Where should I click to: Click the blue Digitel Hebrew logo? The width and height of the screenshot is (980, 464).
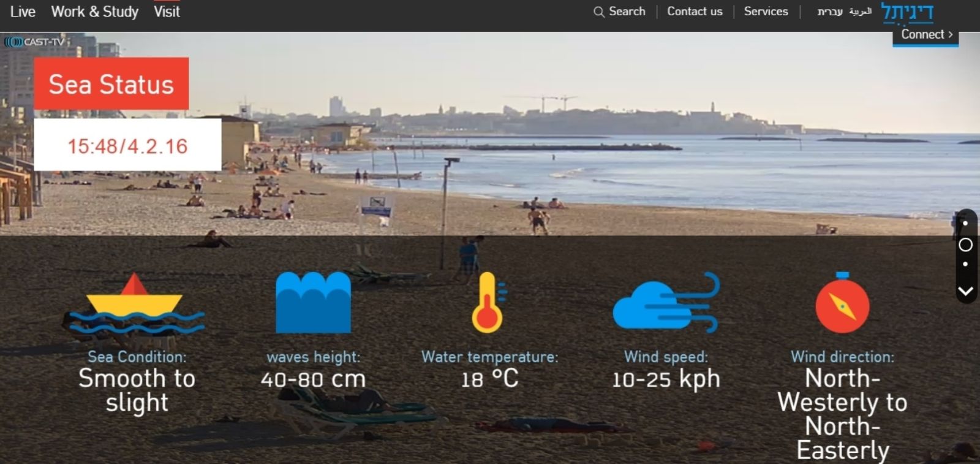click(907, 12)
